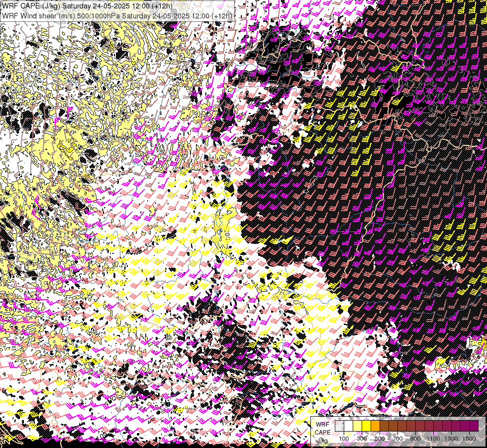Select the white legend swatch after 100
Viewport: 487px width, 448px height.
coord(349,426)
